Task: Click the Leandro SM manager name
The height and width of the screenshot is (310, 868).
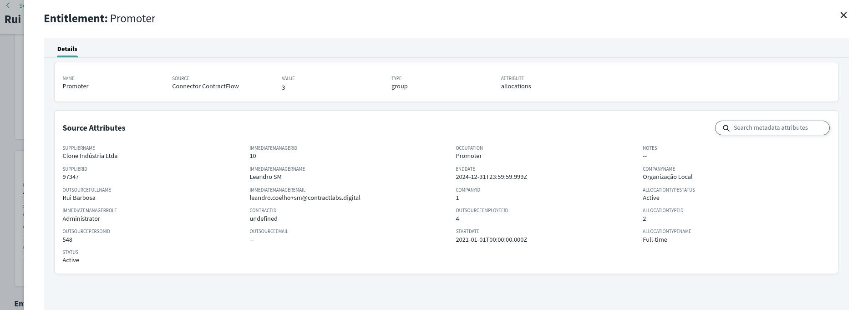Action: [265, 177]
